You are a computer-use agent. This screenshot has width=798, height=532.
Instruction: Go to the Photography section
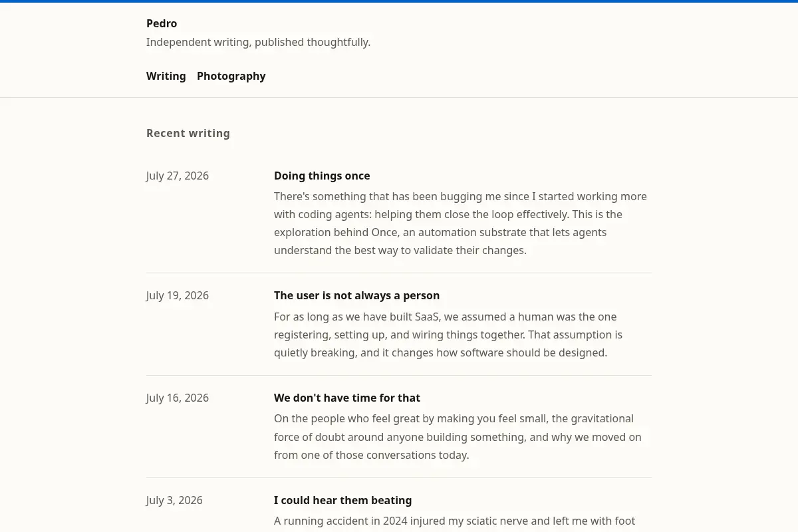pyautogui.click(x=231, y=76)
